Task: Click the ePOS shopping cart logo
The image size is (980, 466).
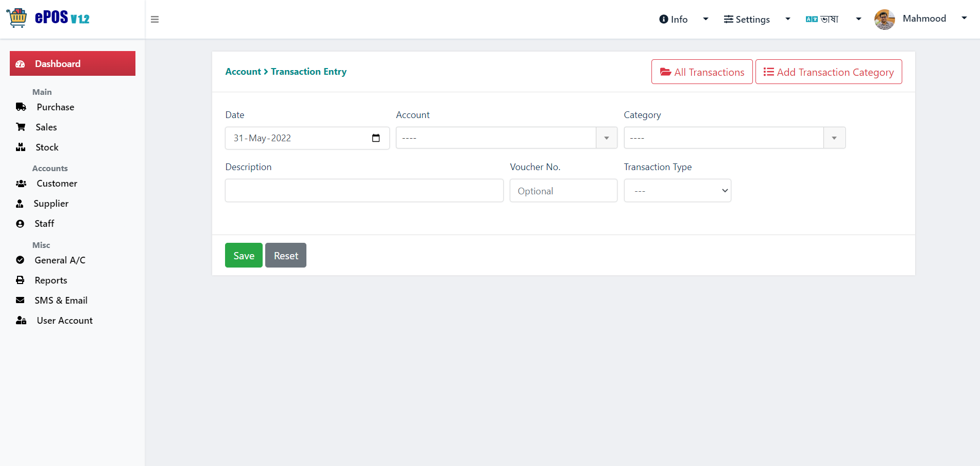Action: [16, 18]
